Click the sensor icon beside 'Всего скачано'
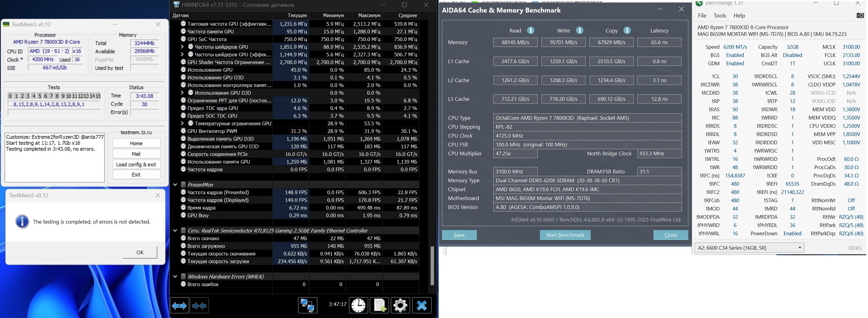This screenshot has height=318, width=868. point(183,238)
